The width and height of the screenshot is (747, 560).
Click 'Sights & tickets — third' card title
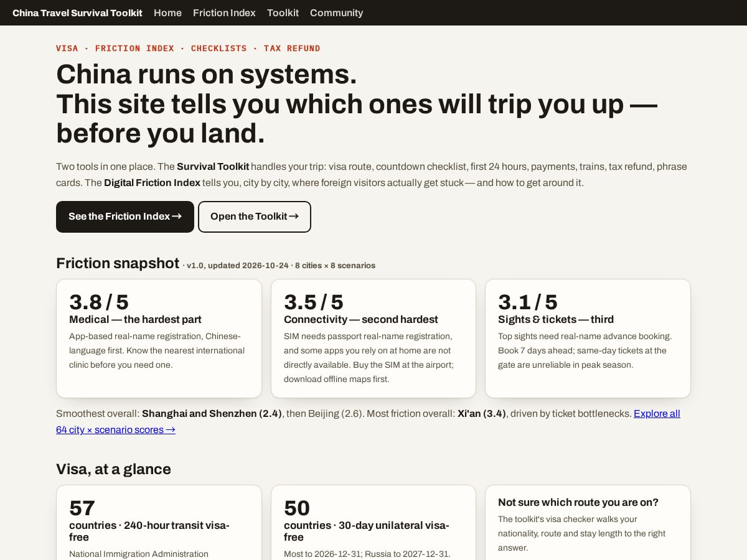(556, 319)
